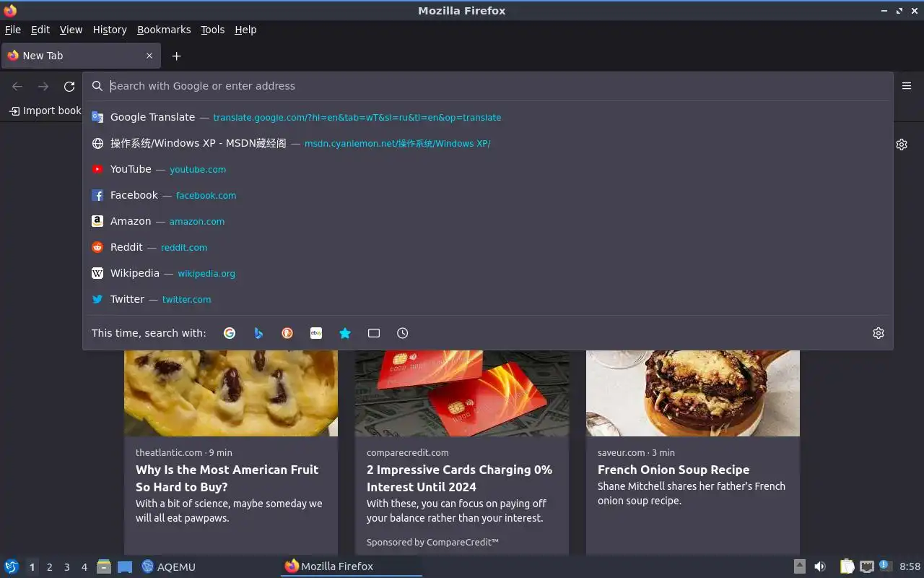
Task: Choose the Twitter suggestion
Action: tap(488, 299)
